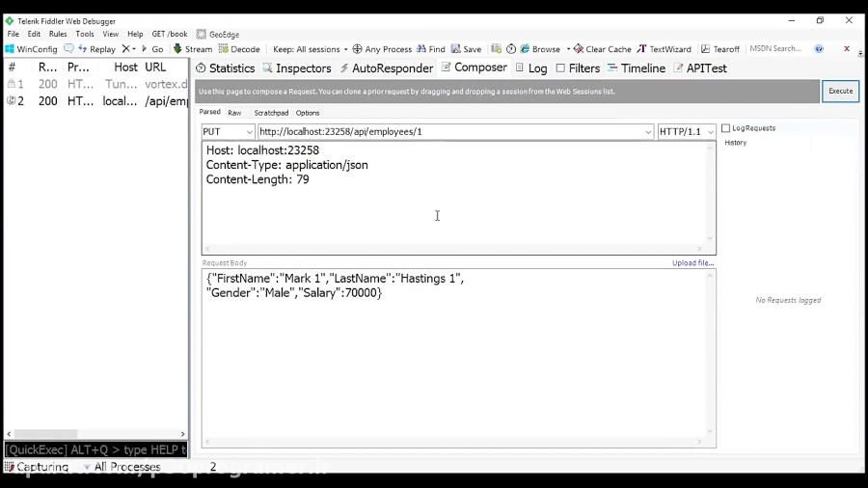Enable the Log Requests checkbox
The height and width of the screenshot is (488, 868).
tap(725, 128)
